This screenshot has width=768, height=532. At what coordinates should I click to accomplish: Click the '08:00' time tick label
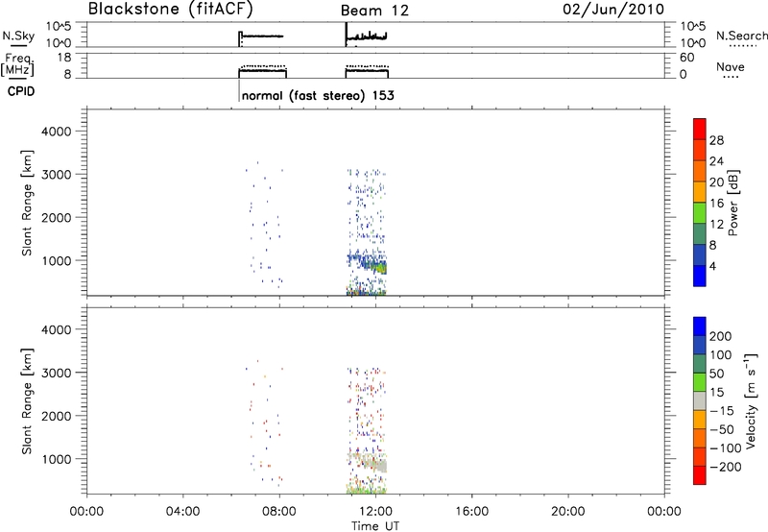279,512
